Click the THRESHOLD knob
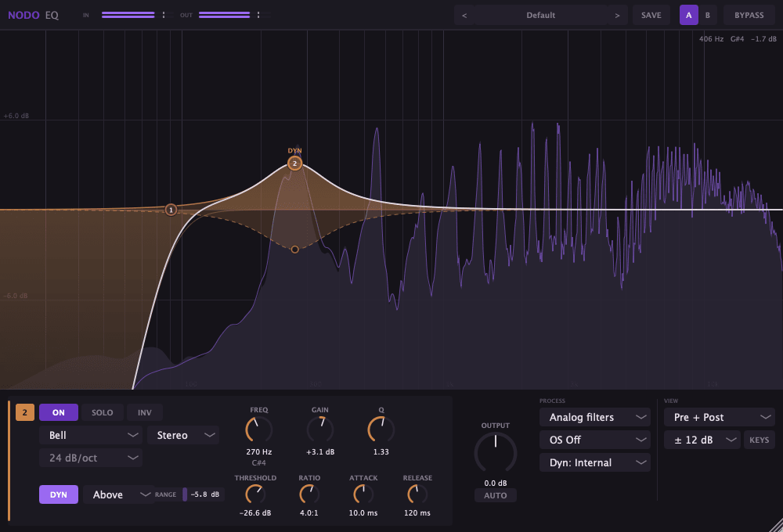The height and width of the screenshot is (532, 783). [255, 494]
